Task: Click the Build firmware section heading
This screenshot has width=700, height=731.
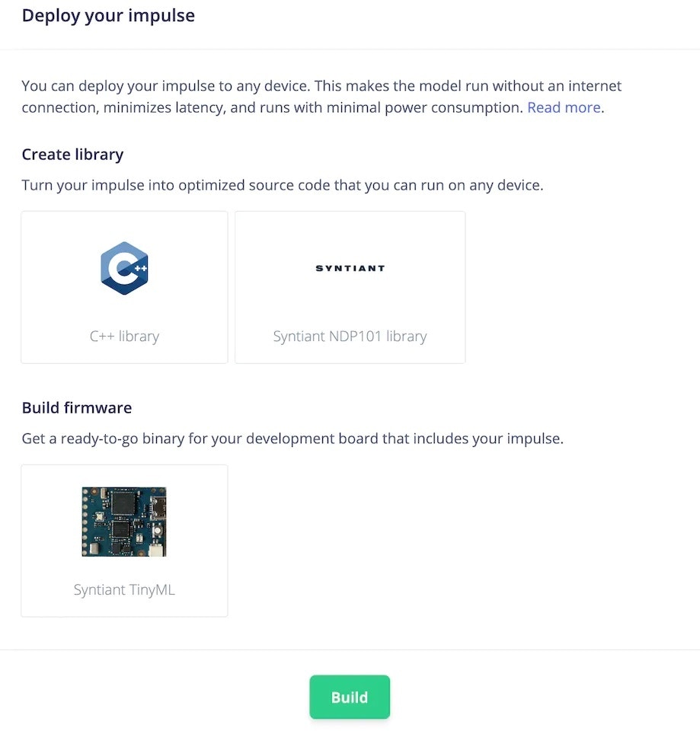Action: coord(77,408)
